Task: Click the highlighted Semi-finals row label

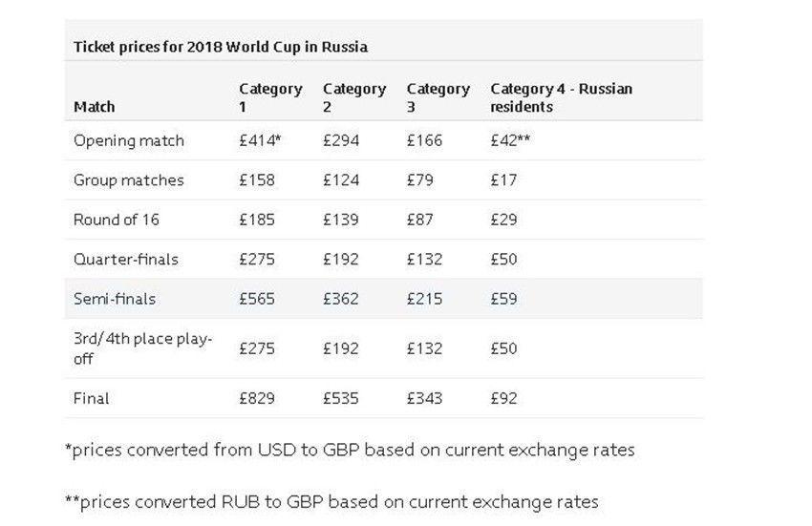Action: click(115, 299)
